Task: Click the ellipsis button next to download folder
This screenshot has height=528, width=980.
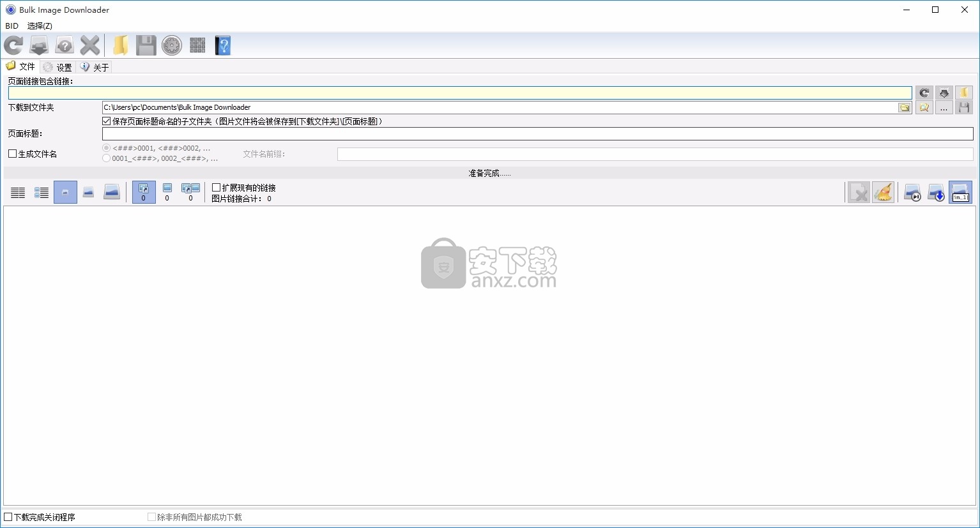Action: 944,108
